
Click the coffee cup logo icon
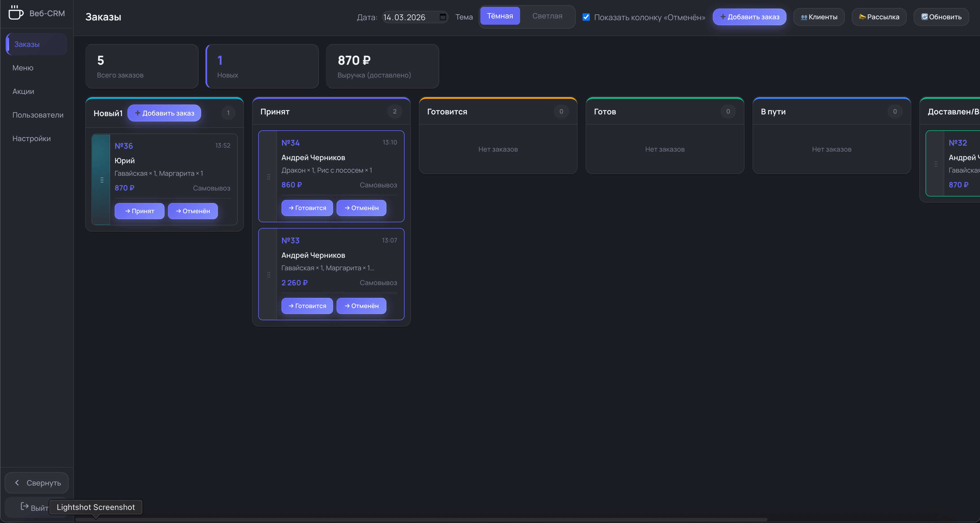coord(16,12)
